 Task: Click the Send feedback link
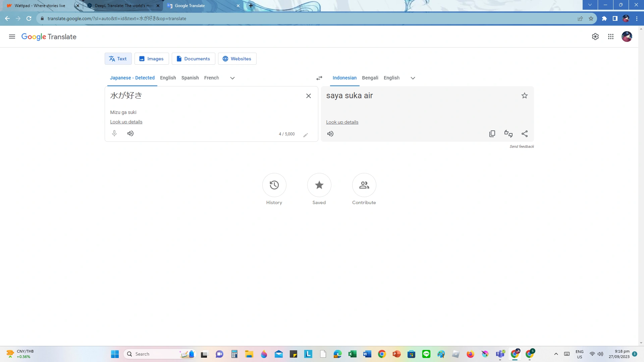pyautogui.click(x=522, y=146)
